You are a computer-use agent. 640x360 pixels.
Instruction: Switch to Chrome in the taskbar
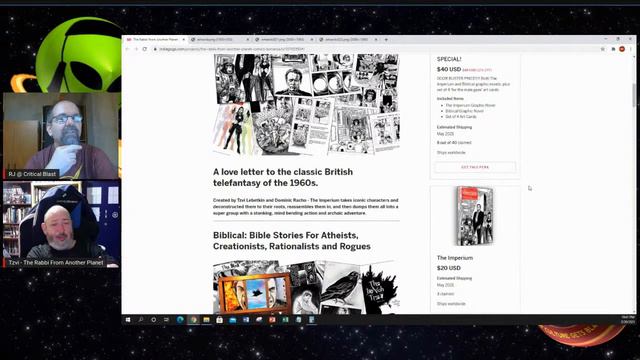pyautogui.click(x=193, y=320)
